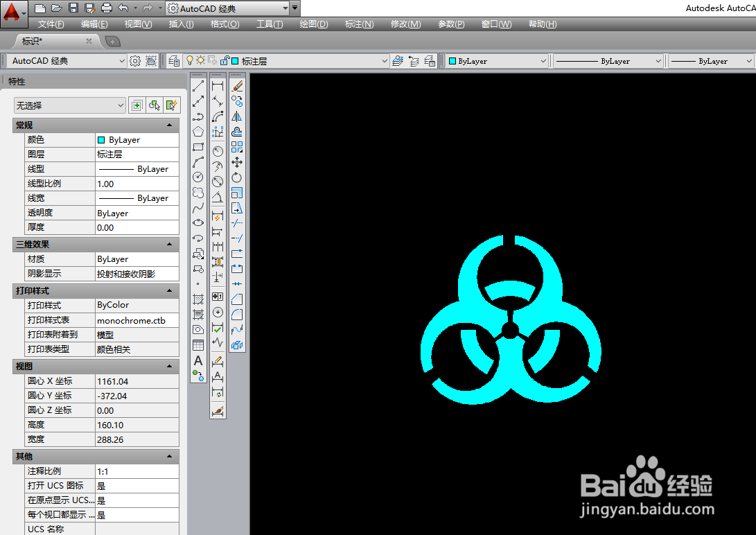Screen dimensions: 756x535
Task: Open the 文件(F) menu
Action: coord(51,24)
